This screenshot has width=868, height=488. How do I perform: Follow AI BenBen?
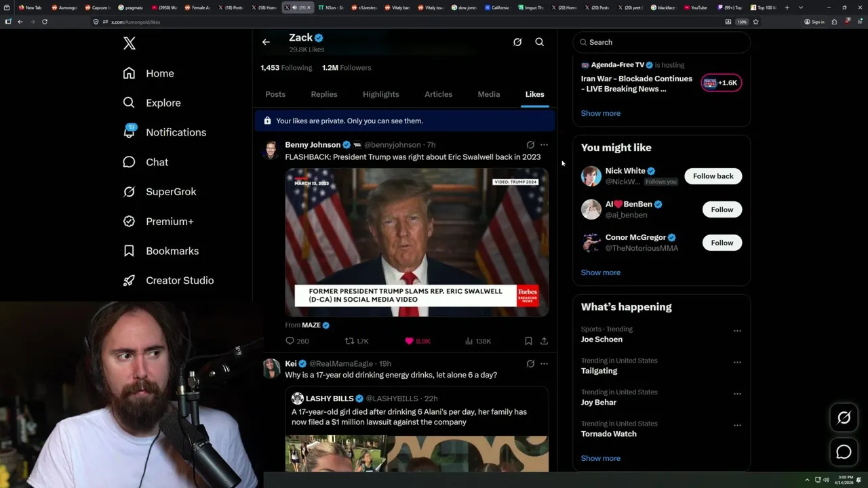click(722, 209)
